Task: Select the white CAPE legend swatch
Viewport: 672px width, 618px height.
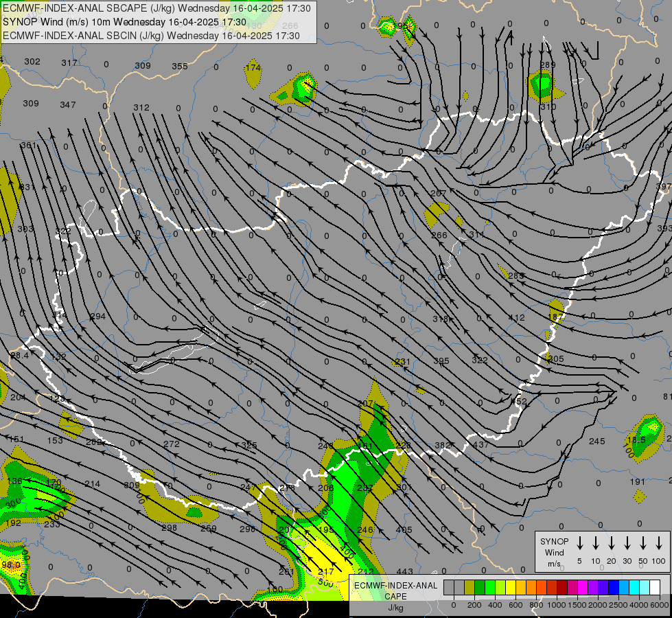Action: [x=655, y=587]
